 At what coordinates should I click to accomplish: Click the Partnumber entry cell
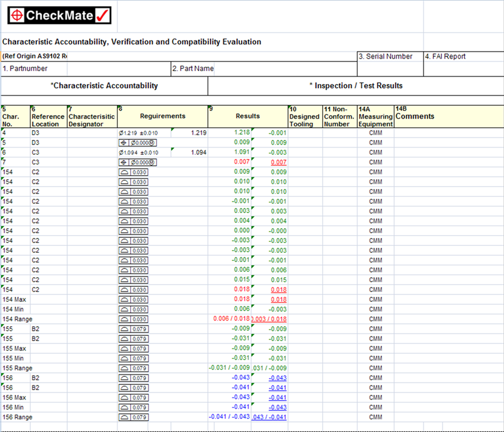(x=118, y=69)
